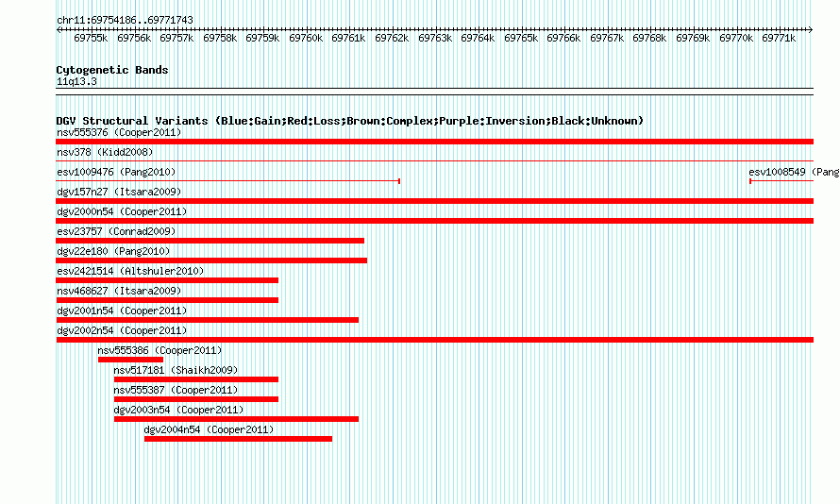Click the ruler's right end arrow
840x504 pixels.
tap(811, 30)
